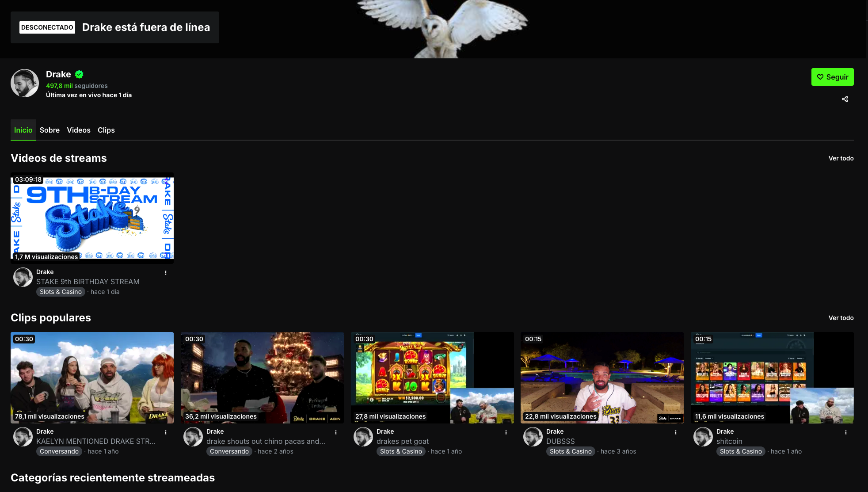Play the clip thumbnail with 27,8 mil visualizaciones
The width and height of the screenshot is (868, 492).
tap(432, 378)
